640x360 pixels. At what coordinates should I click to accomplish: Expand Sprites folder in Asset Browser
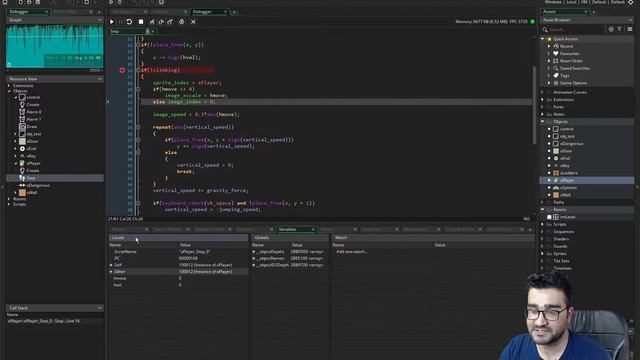tap(543, 253)
